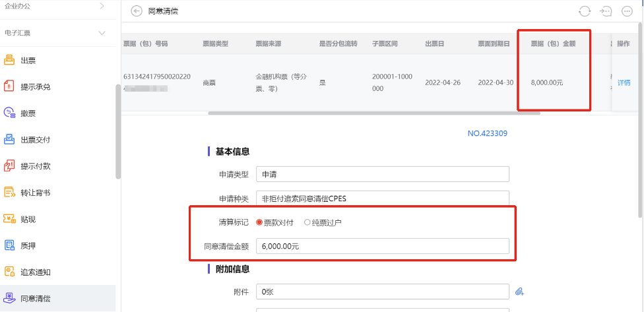Click the refresh icon in the header
The height and width of the screenshot is (312, 644).
tap(585, 11)
